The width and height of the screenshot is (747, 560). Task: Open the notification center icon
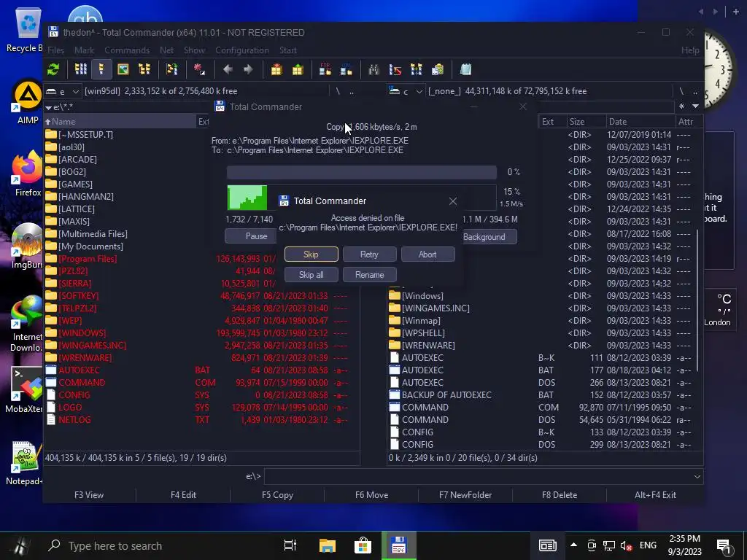(723, 546)
